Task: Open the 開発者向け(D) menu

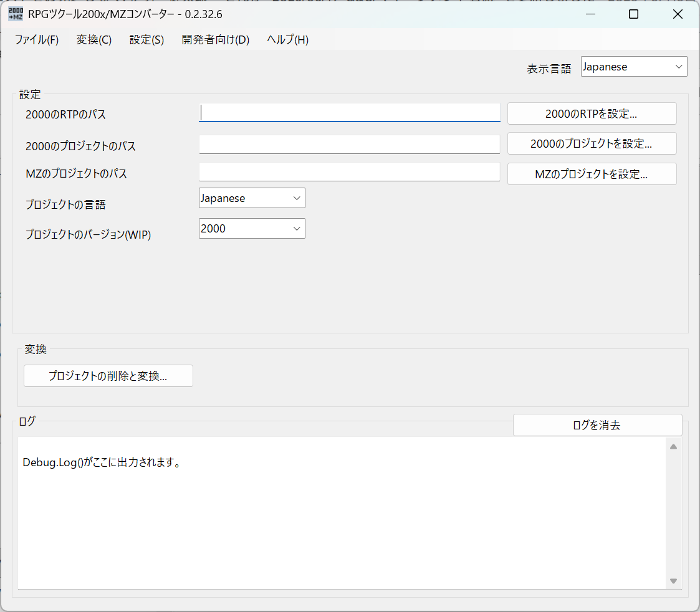Action: point(215,40)
